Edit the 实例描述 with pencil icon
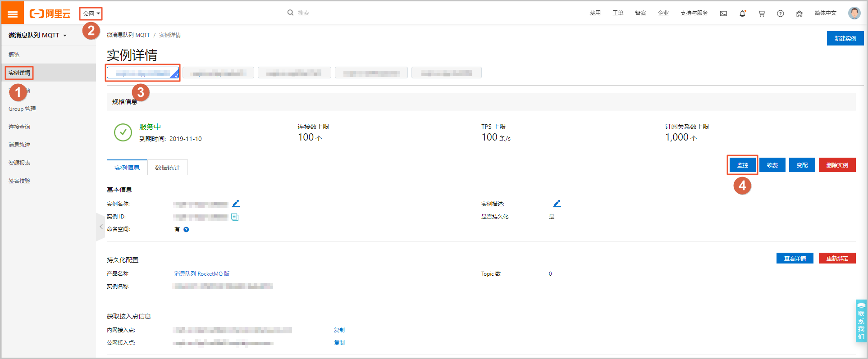 coord(557,204)
